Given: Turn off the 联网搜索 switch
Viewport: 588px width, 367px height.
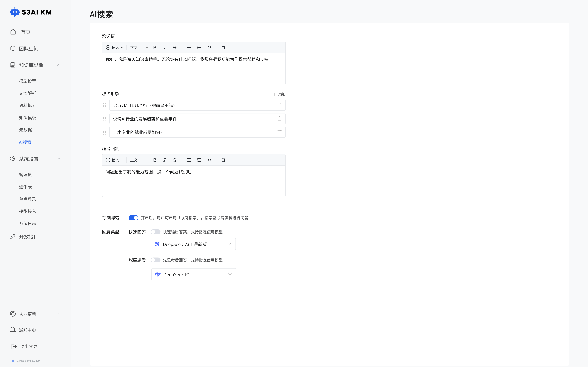Looking at the screenshot, I should [x=133, y=218].
